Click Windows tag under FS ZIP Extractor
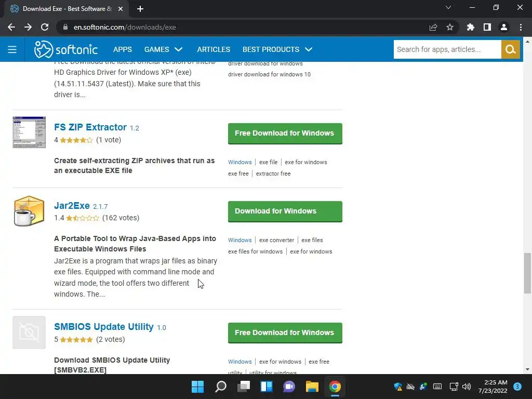Viewport: 532px width, 399px height. 240,162
